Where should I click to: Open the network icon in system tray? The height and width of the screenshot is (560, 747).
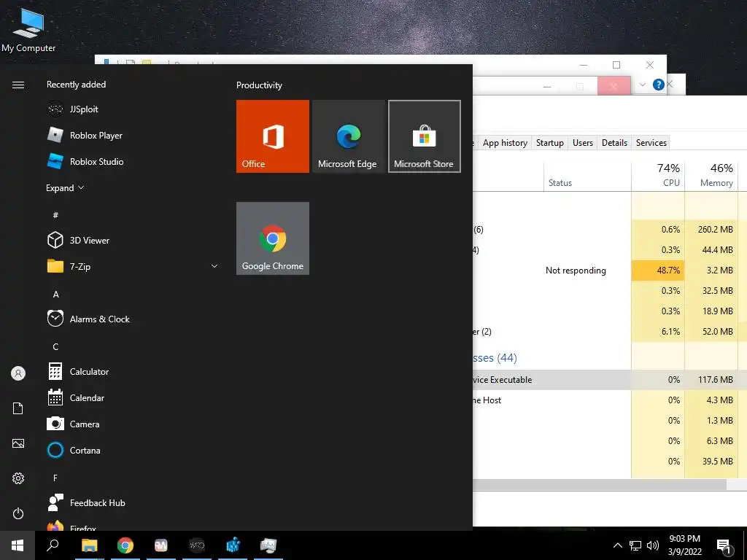pos(635,545)
